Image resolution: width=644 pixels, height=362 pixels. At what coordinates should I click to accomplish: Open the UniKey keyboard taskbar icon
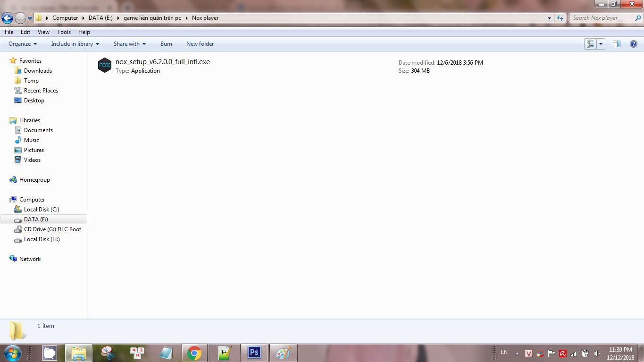coord(137,353)
